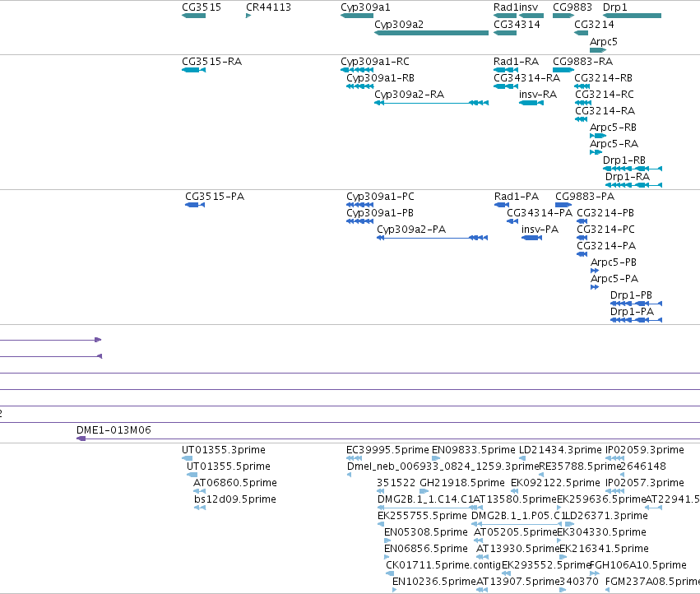Click transcript Arpc5-RA

click(614, 144)
